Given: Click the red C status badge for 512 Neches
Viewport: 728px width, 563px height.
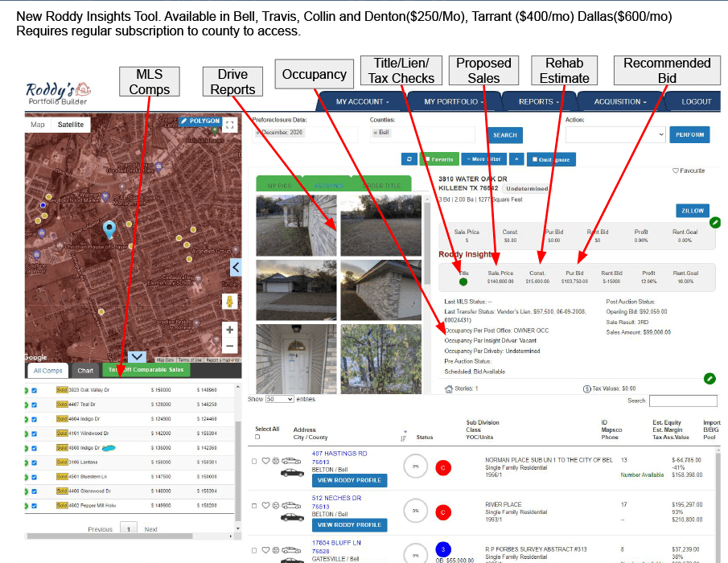Looking at the screenshot, I should (443, 512).
